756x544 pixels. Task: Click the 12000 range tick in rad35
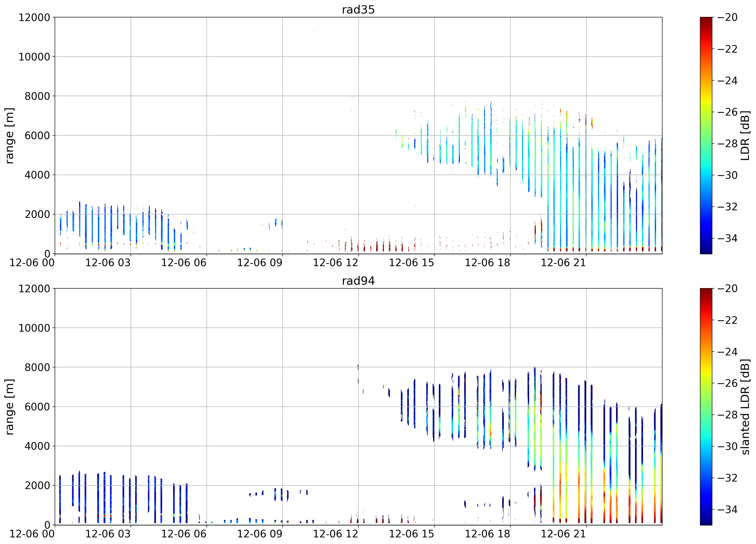[34, 17]
